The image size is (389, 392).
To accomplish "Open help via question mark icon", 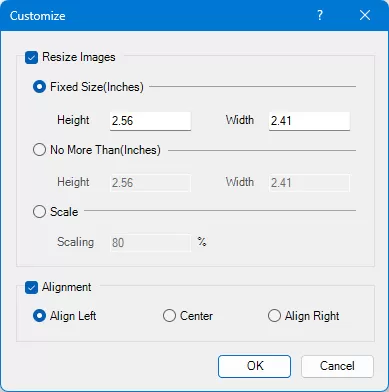I will (320, 15).
